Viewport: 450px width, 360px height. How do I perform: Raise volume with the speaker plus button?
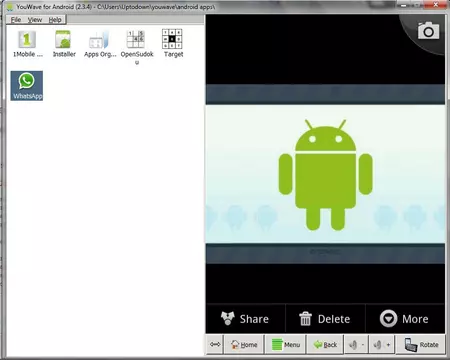click(382, 344)
